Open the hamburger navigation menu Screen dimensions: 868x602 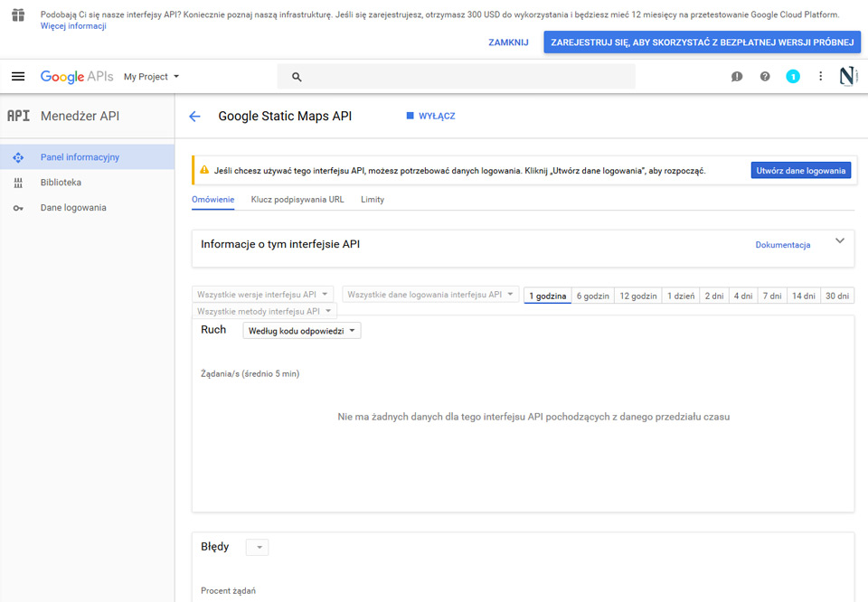click(x=18, y=76)
